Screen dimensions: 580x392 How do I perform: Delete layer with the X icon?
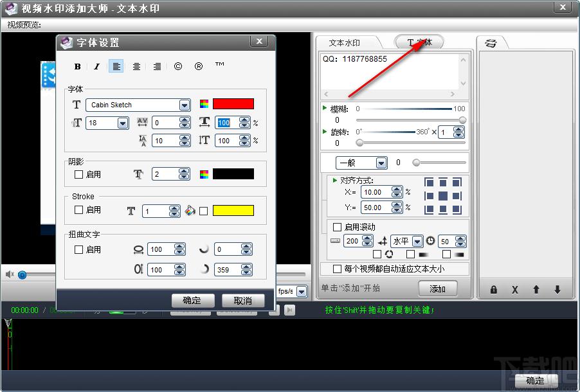(515, 290)
